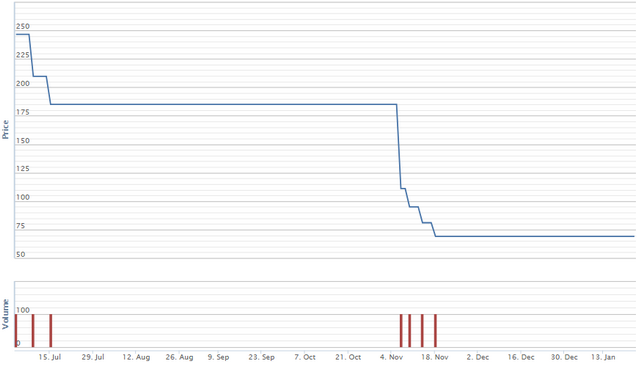Image resolution: width=639 pixels, height=367 pixels.
Task: Click the 250 price axis label
Action: pos(23,26)
